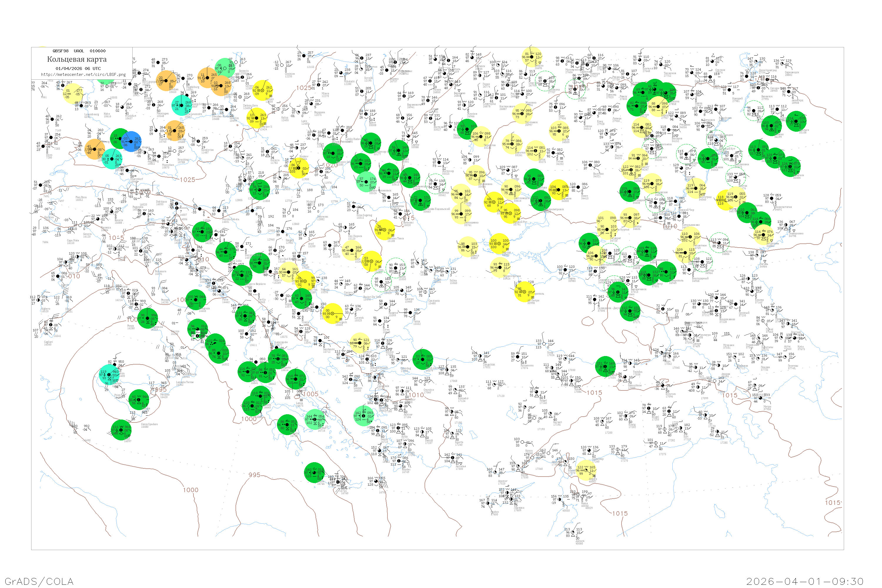882x588 pixels.
Task: Click the 01/04/2026 06 UTC date label
Action: click(78, 69)
